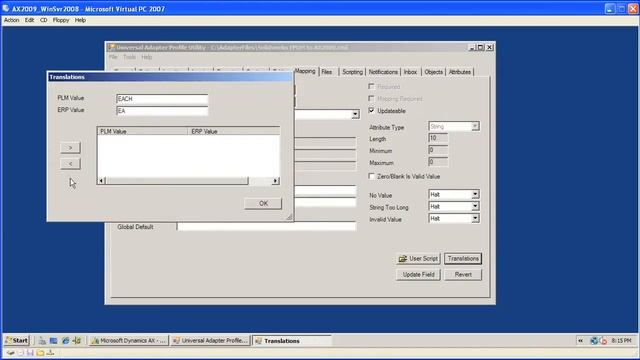Image resolution: width=640 pixels, height=360 pixels.
Task: Click the Translations button in Profile Utility
Action: pyautogui.click(x=463, y=258)
